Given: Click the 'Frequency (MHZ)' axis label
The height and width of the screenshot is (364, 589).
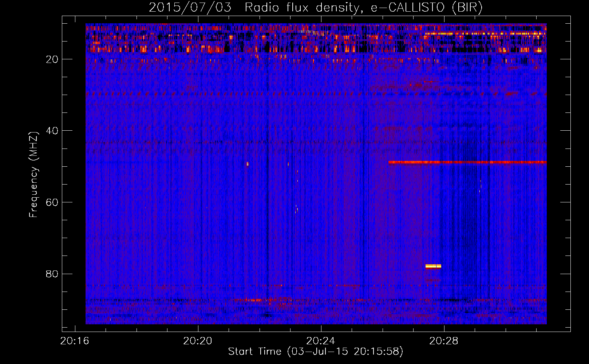Looking at the screenshot, I should tap(33, 175).
